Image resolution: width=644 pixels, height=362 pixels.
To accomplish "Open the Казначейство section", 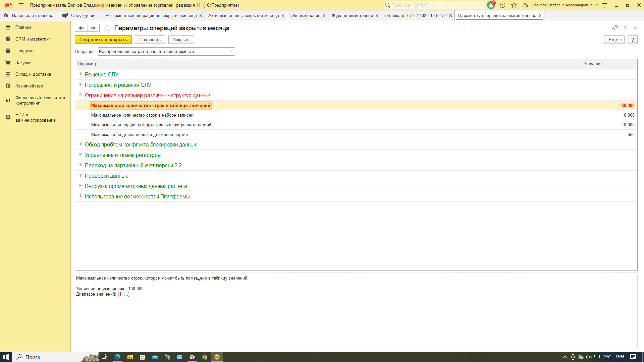I will (x=29, y=86).
